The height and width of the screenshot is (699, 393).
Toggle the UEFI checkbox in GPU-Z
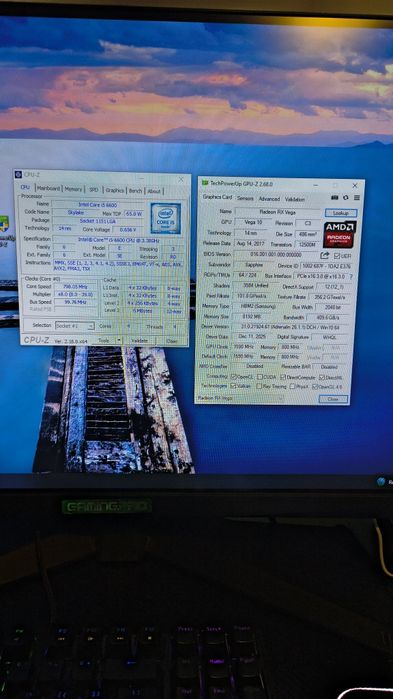pyautogui.click(x=336, y=256)
